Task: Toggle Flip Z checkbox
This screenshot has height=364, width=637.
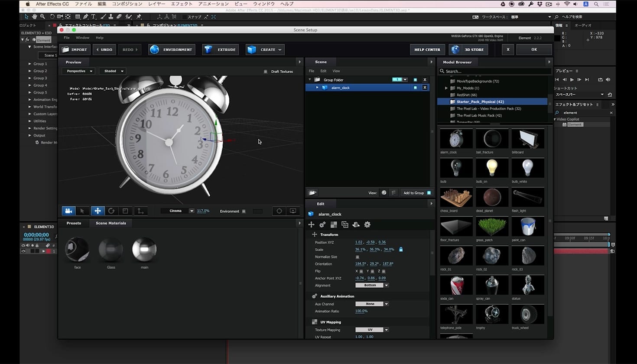Action: coord(383,271)
